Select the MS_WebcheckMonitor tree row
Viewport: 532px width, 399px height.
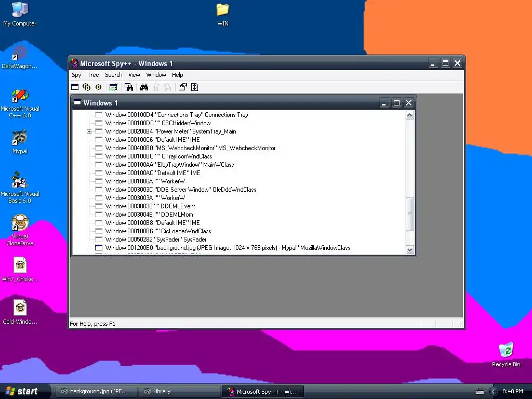click(x=190, y=148)
